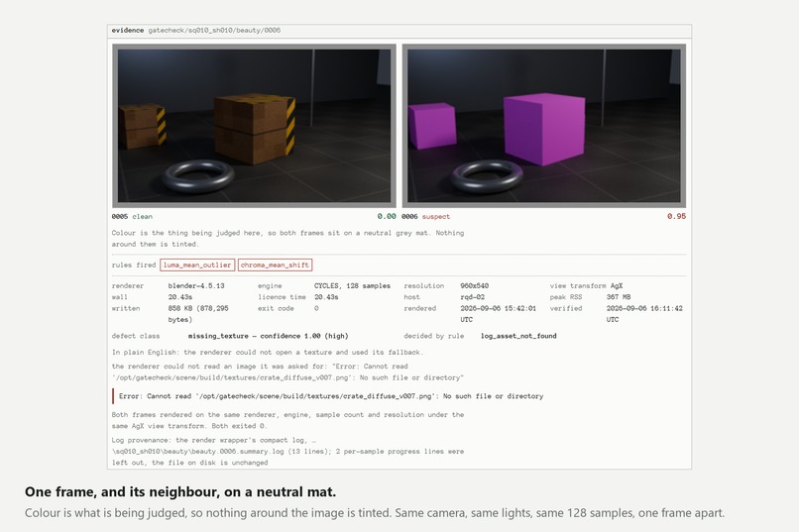
Task: Click the luma_mean_outlier rule tag
Action: [x=197, y=265]
